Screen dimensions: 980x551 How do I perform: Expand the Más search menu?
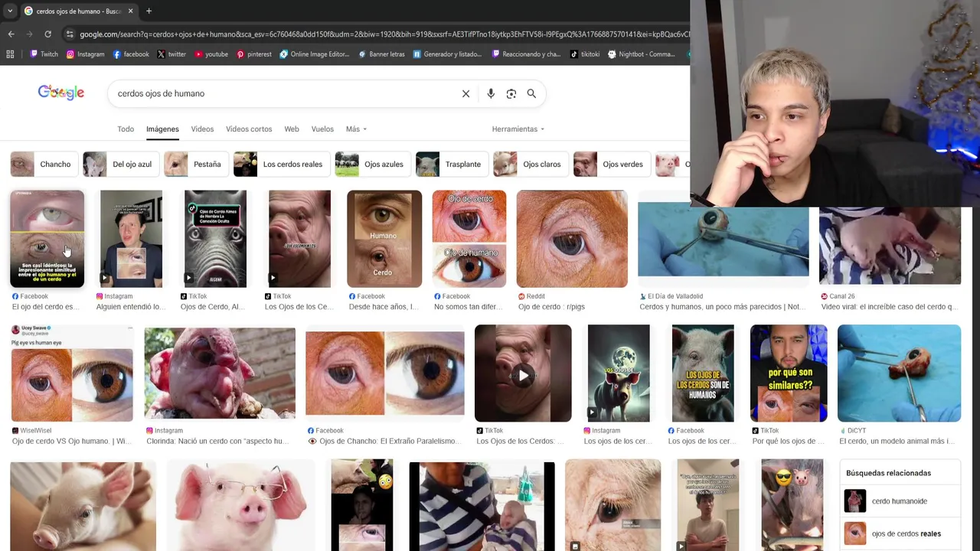coord(356,129)
